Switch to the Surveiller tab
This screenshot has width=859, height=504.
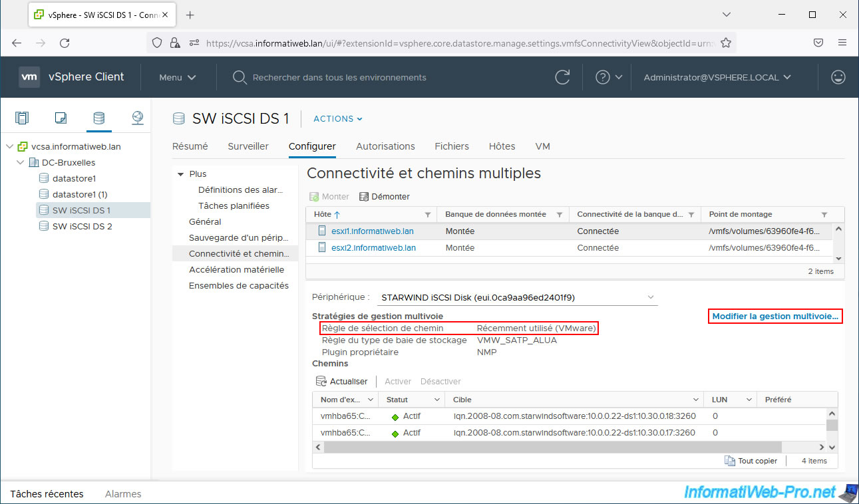click(248, 146)
